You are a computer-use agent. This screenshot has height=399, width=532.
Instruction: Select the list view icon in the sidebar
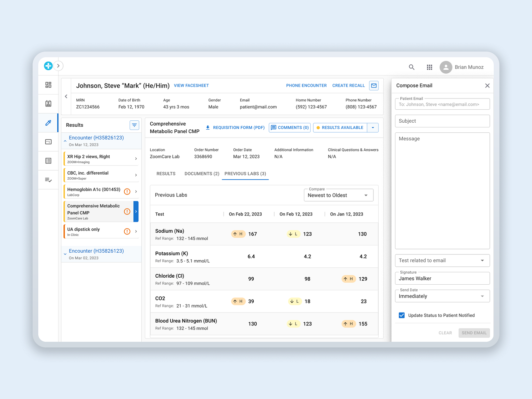48,161
